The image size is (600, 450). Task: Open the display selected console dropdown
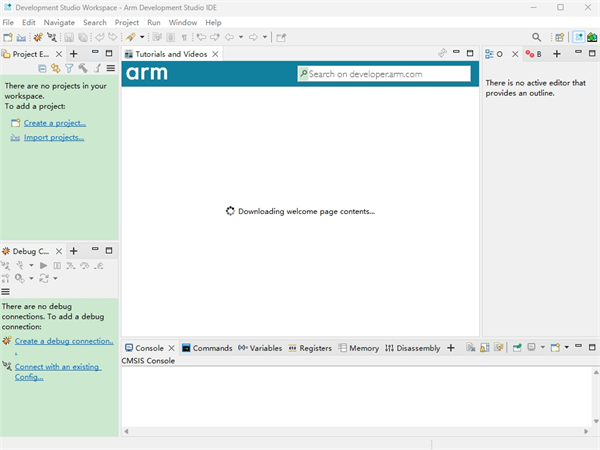[543, 347]
